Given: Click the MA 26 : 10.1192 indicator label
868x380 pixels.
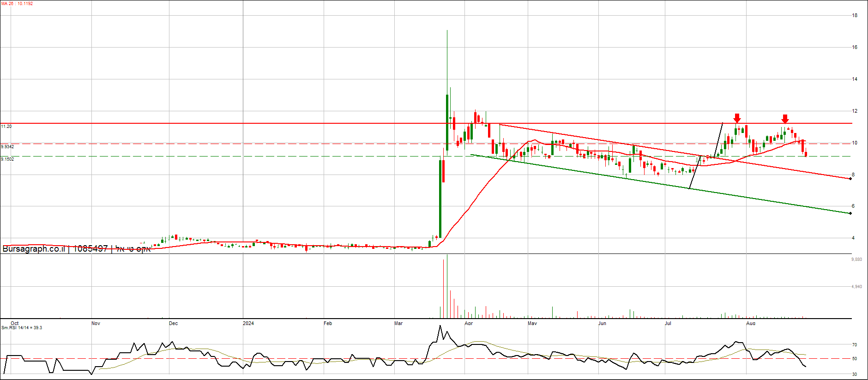Looking at the screenshot, I should (x=17, y=4).
